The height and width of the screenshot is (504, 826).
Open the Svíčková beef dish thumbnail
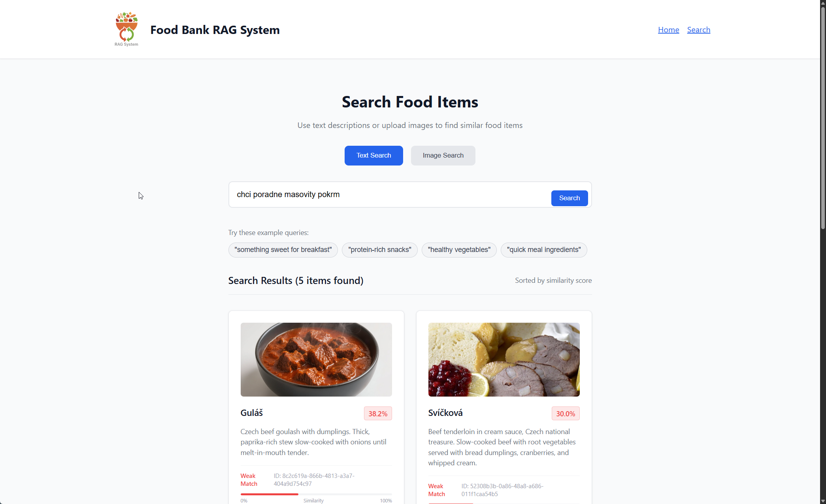click(x=504, y=359)
